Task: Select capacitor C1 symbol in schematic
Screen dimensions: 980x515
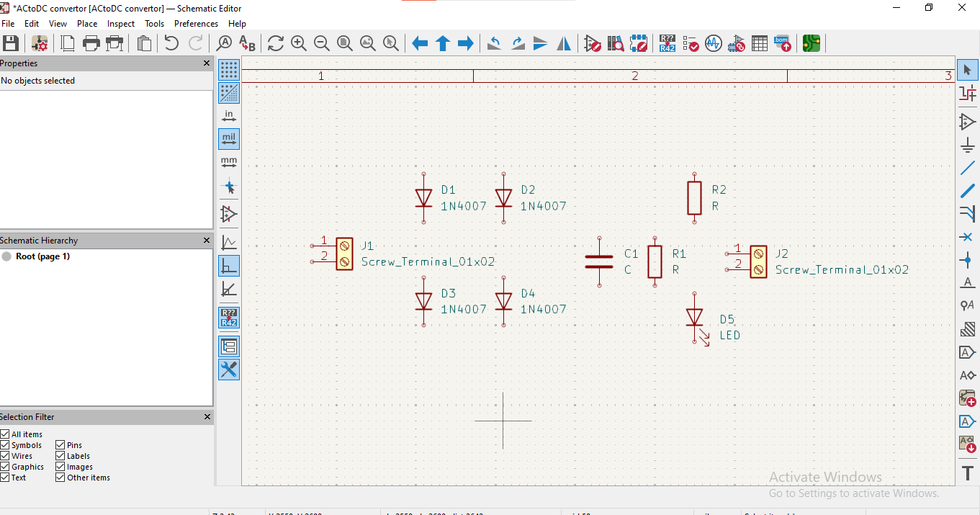Action: (x=599, y=261)
